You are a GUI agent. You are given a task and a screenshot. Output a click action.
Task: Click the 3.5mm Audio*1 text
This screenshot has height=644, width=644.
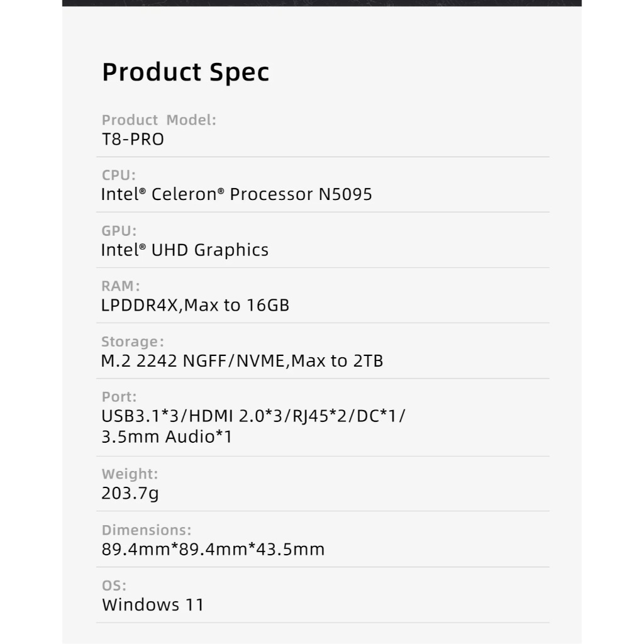coord(167,436)
